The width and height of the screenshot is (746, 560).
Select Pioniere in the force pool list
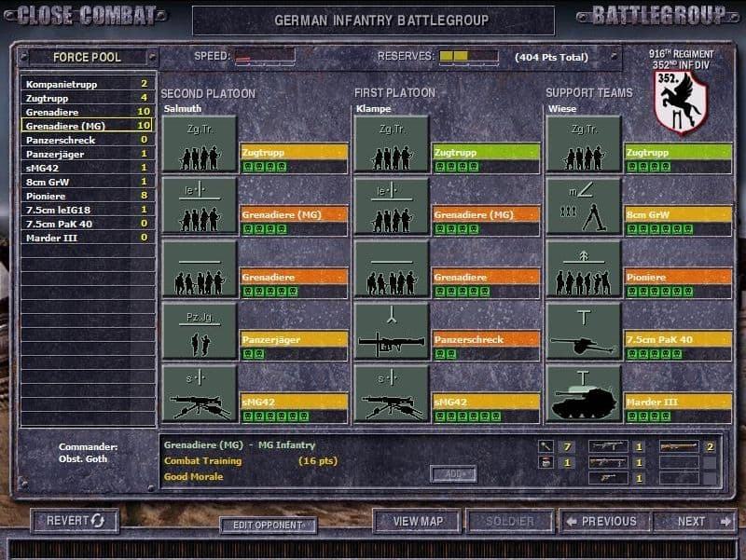[x=88, y=196]
